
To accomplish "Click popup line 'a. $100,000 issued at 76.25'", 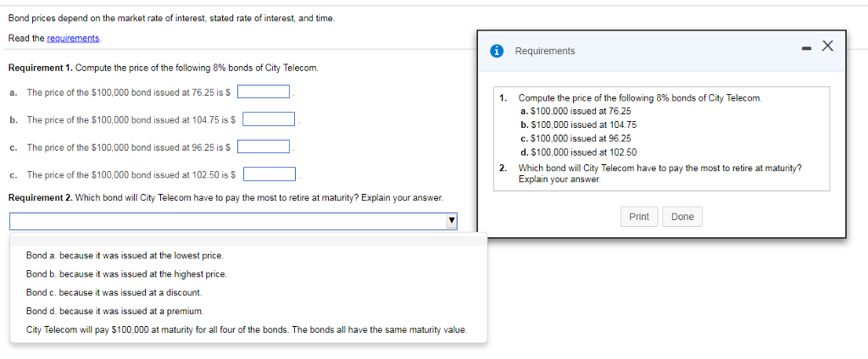I will point(576,111).
